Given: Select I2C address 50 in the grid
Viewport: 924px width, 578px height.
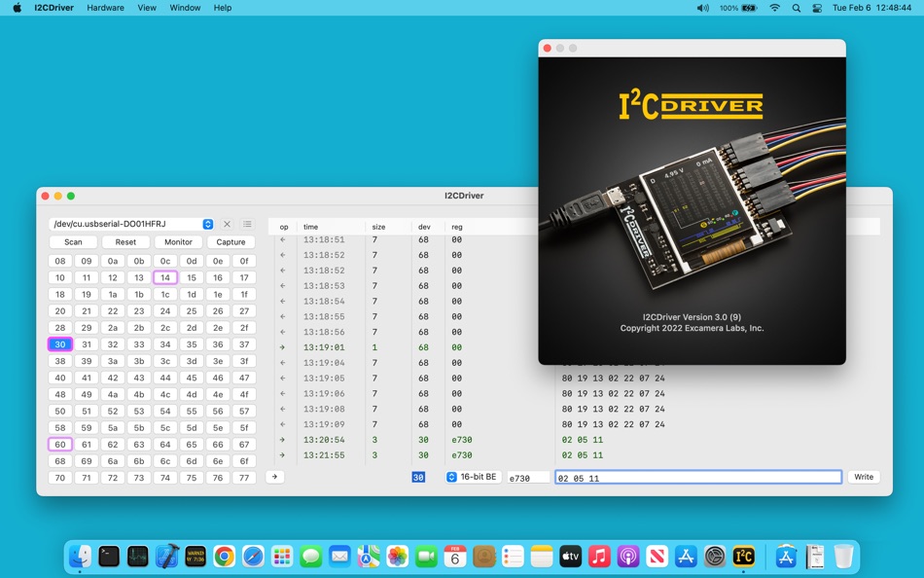Looking at the screenshot, I should click(x=60, y=411).
